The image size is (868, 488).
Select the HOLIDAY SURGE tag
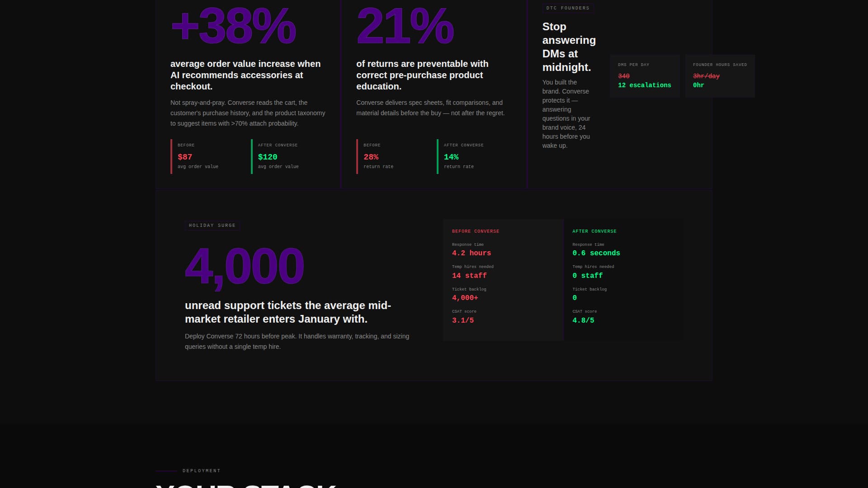212,225
